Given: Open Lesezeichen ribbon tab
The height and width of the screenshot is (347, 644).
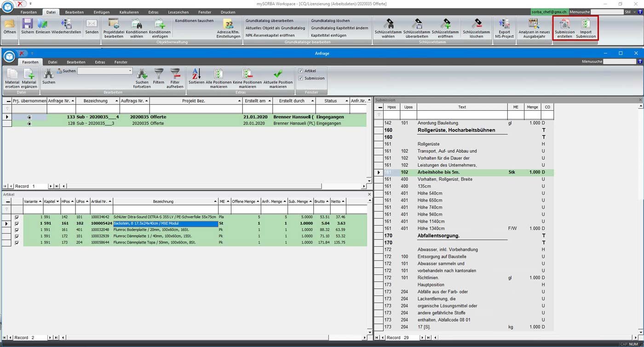Looking at the screenshot, I should [x=178, y=12].
